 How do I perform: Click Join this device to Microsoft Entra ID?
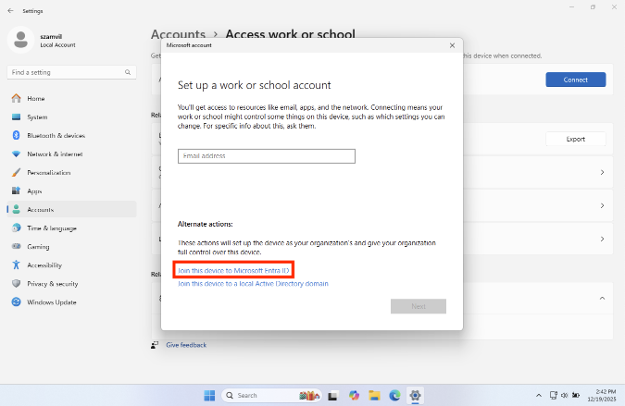(233, 271)
